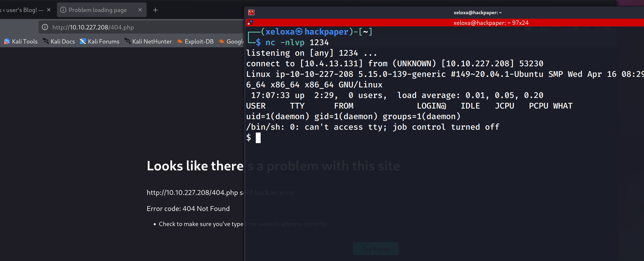Open a new browser tab
The height and width of the screenshot is (261, 644).
point(155,10)
